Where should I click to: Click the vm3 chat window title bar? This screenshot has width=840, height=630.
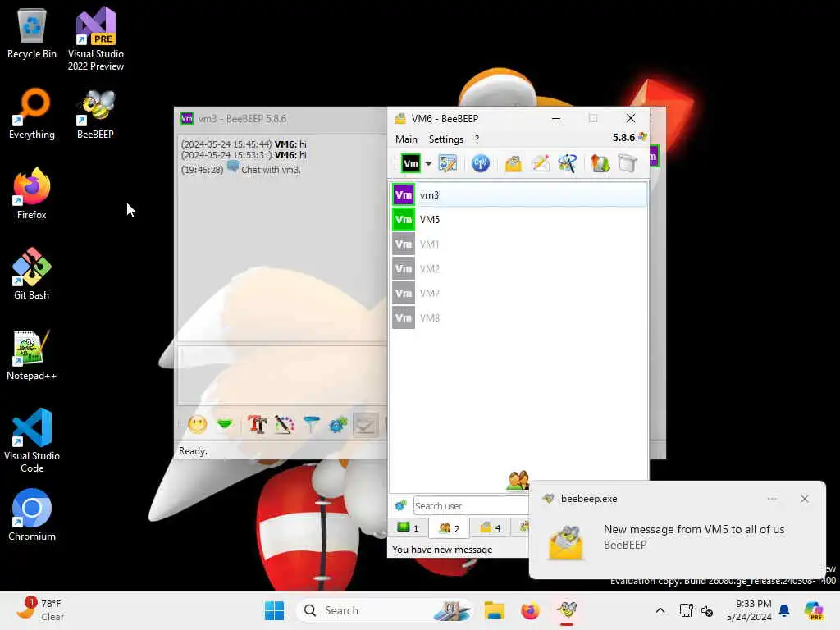(x=282, y=118)
